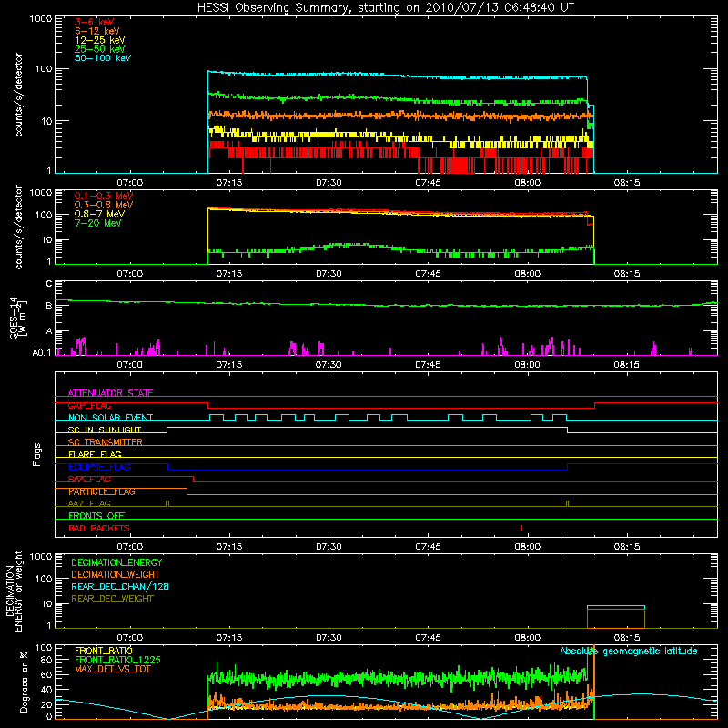Click the 25-50 keV legend label

point(100,49)
